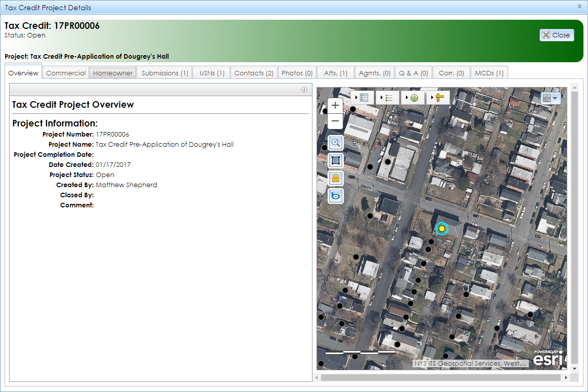
Task: Open the basemap gallery dropdown arrow
Action: pos(555,98)
